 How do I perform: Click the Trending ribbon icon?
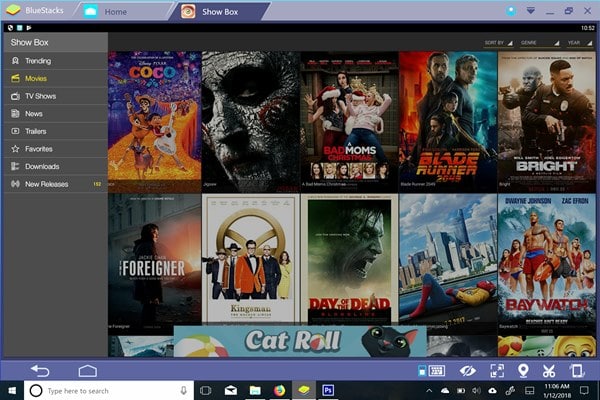(15, 60)
